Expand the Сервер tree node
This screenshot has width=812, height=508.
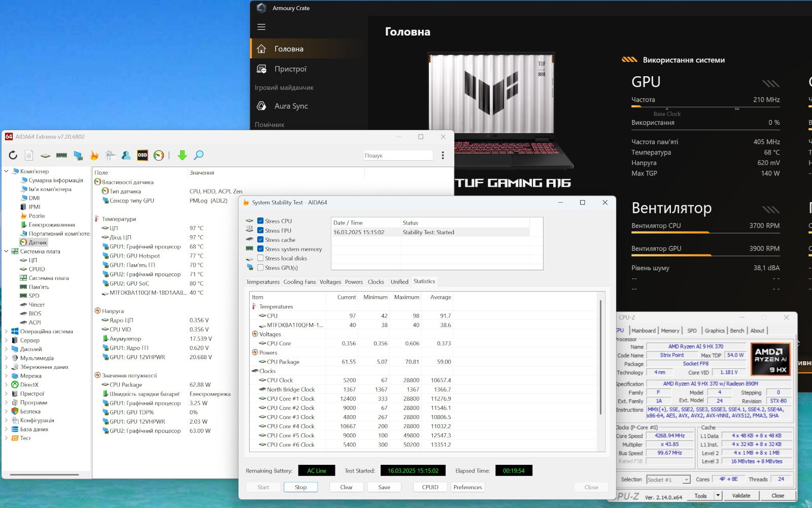7,340
